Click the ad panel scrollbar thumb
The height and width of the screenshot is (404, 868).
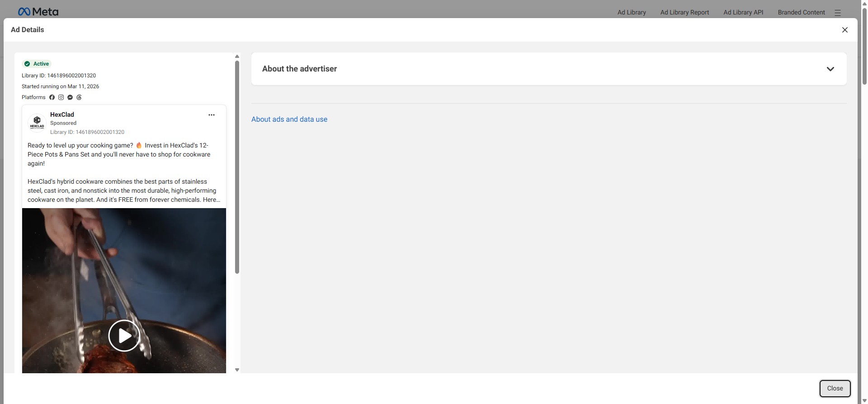click(237, 167)
